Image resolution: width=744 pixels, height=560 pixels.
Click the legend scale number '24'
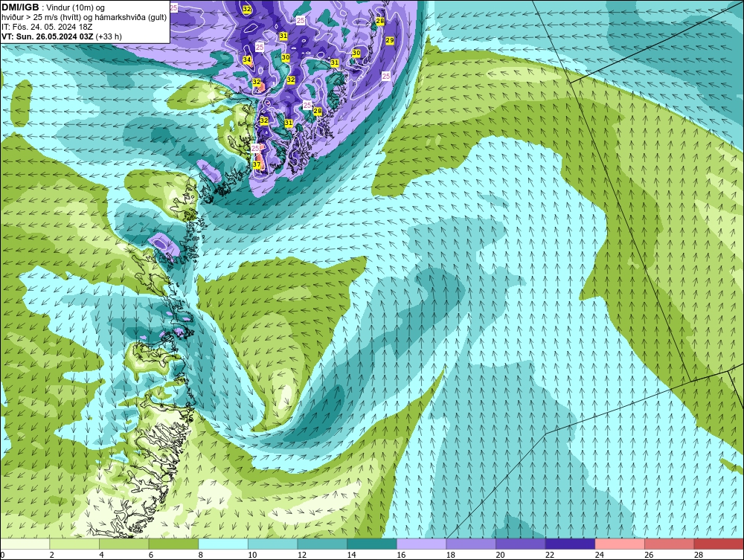coord(599,555)
